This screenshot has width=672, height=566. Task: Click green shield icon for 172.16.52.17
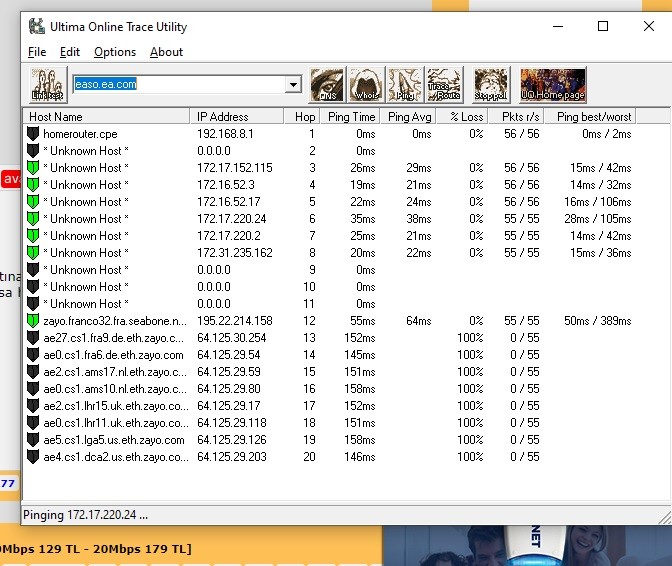[33, 202]
